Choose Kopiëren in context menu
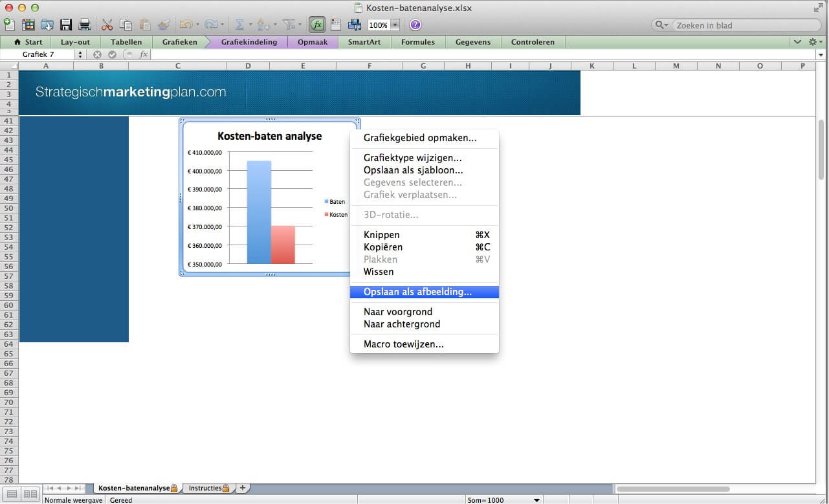The height and width of the screenshot is (504, 829). click(424, 247)
